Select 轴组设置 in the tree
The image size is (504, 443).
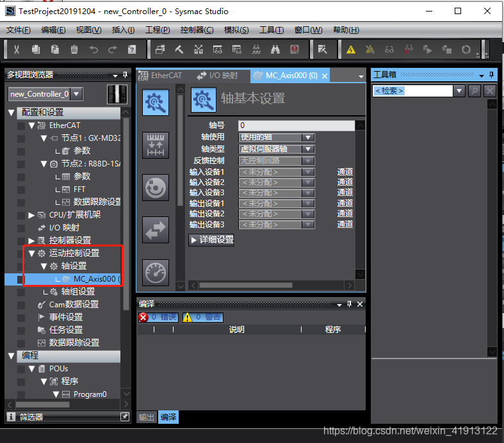[78, 292]
